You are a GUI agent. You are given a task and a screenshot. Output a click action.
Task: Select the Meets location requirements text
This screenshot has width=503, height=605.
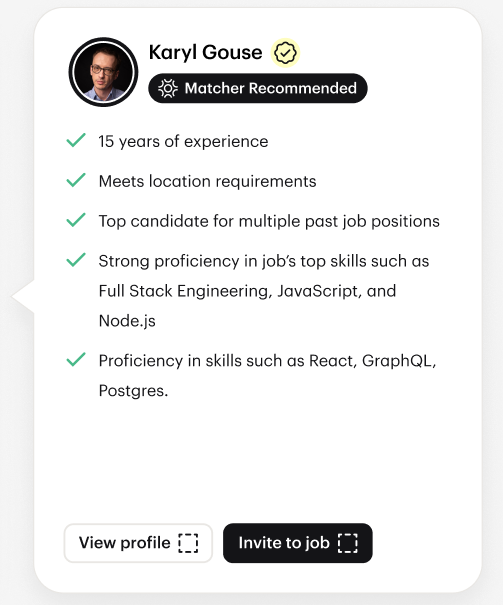tap(208, 181)
